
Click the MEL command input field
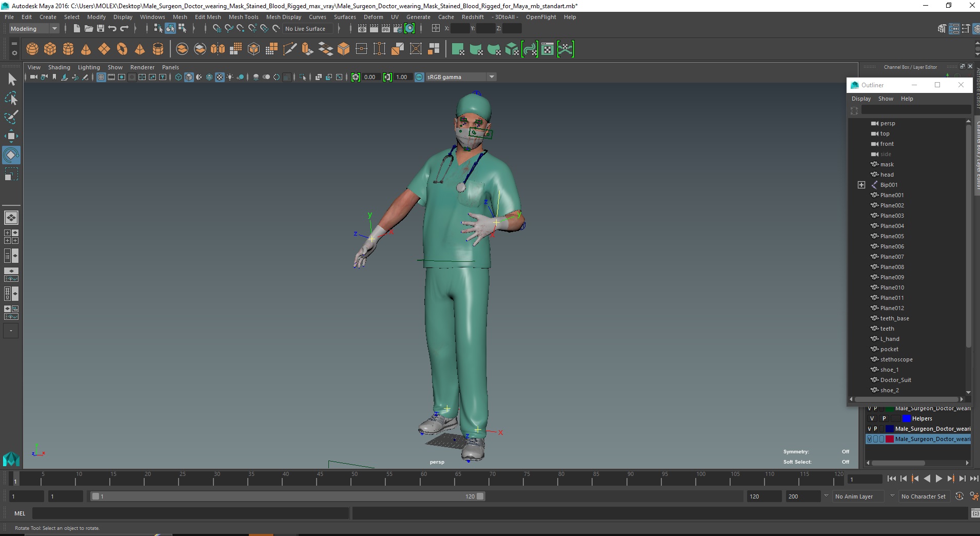coord(191,513)
